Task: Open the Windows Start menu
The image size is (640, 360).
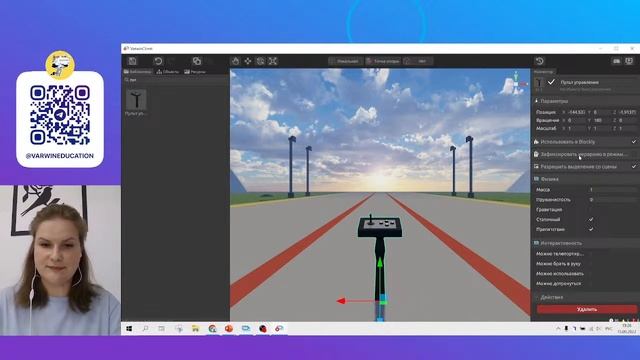Action: click(129, 329)
